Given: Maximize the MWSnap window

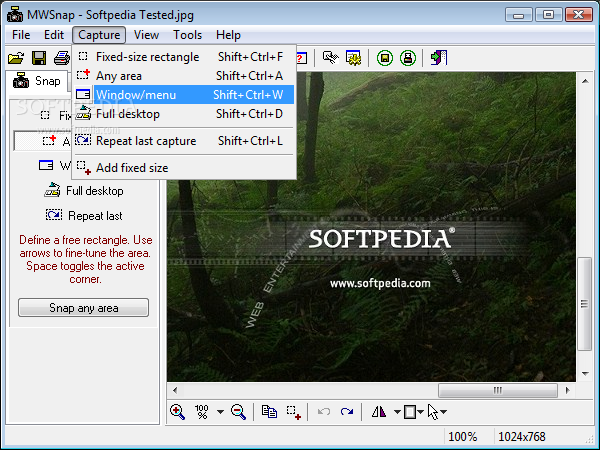Looking at the screenshot, I should click(548, 15).
